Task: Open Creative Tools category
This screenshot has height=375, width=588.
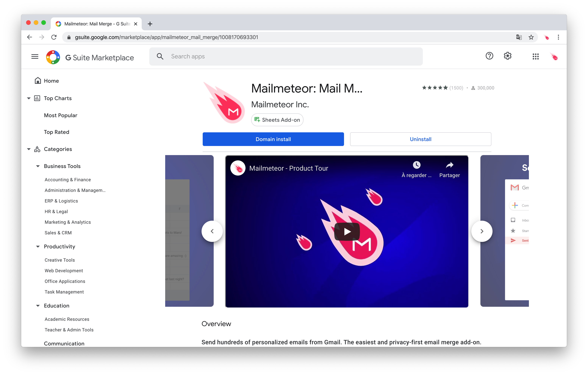Action: (60, 260)
